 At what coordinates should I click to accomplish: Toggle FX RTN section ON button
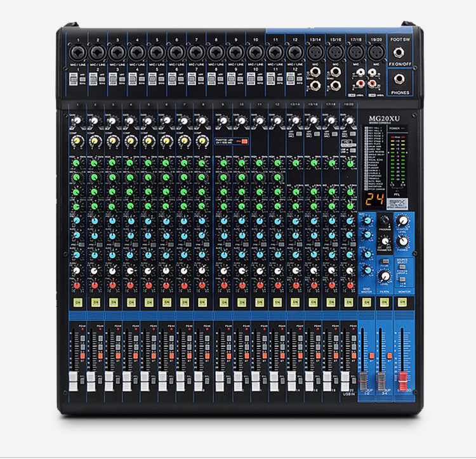[x=385, y=302]
